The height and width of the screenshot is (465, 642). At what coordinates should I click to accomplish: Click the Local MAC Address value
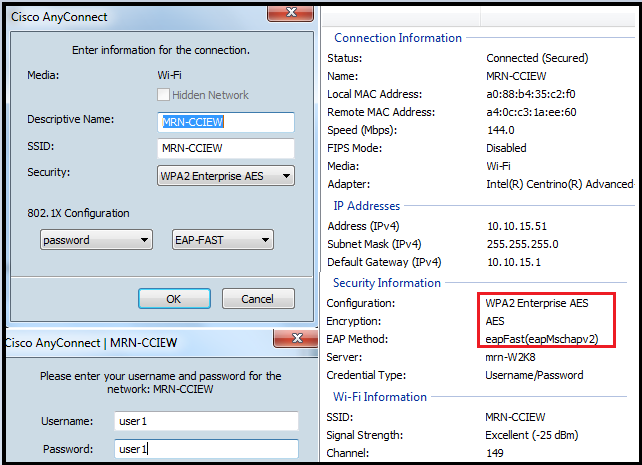530,94
